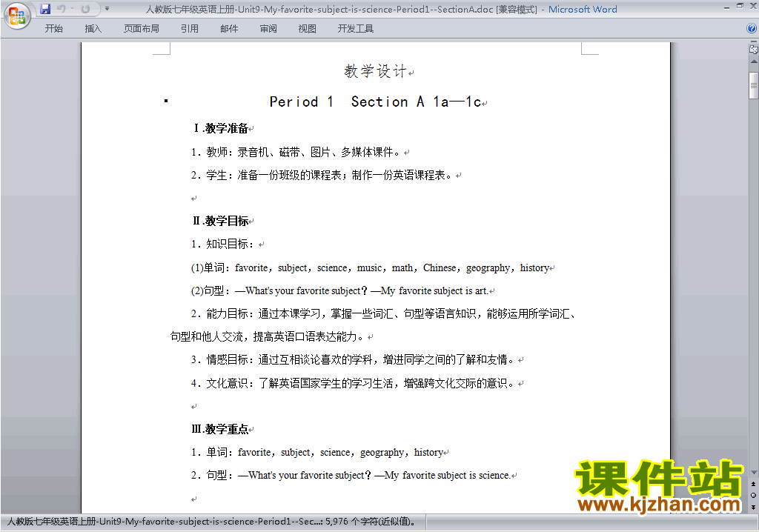Click the vertical scrollbar thumb
759x532 pixels.
coord(754,86)
